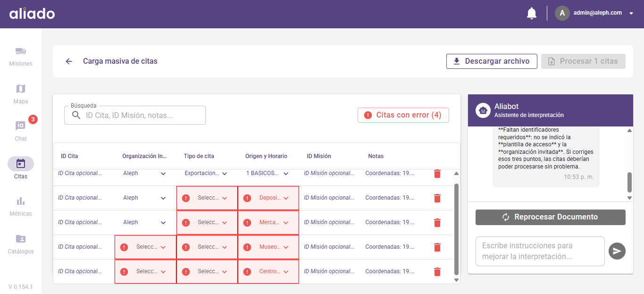Click the Aliabot instructions text field
The width and height of the screenshot is (644, 294).
(x=540, y=251)
